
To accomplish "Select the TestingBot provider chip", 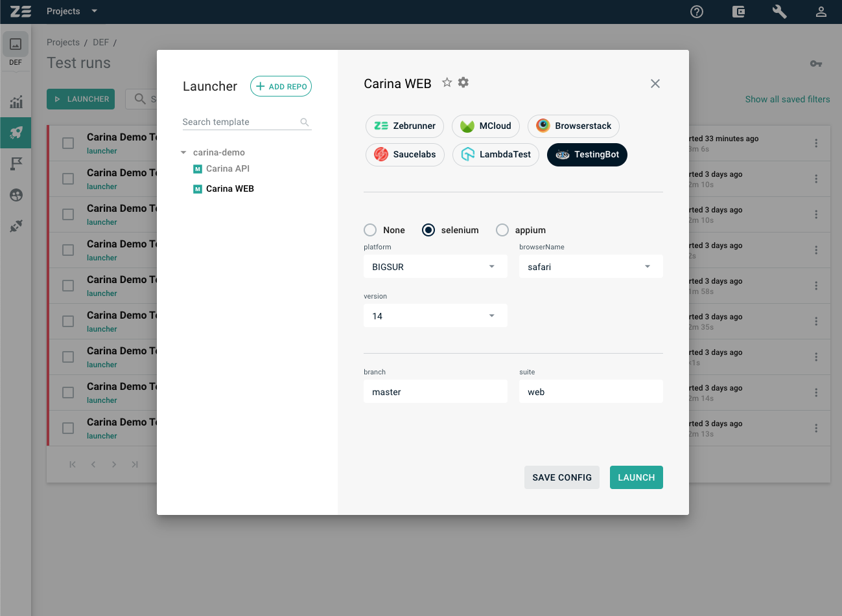I will tap(587, 155).
